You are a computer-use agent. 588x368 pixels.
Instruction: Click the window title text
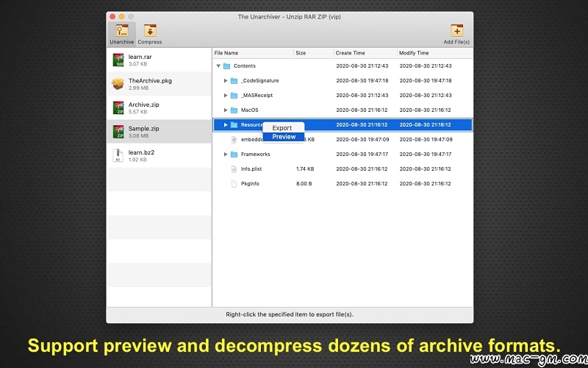290,17
